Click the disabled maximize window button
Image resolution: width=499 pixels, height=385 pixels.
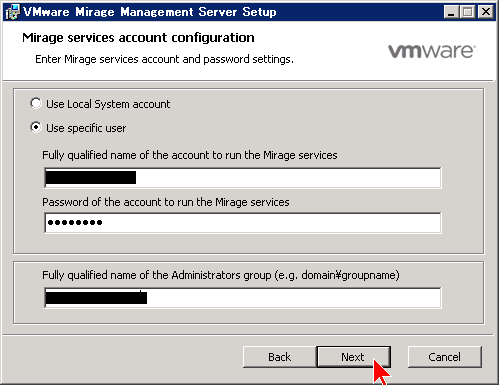coord(468,12)
